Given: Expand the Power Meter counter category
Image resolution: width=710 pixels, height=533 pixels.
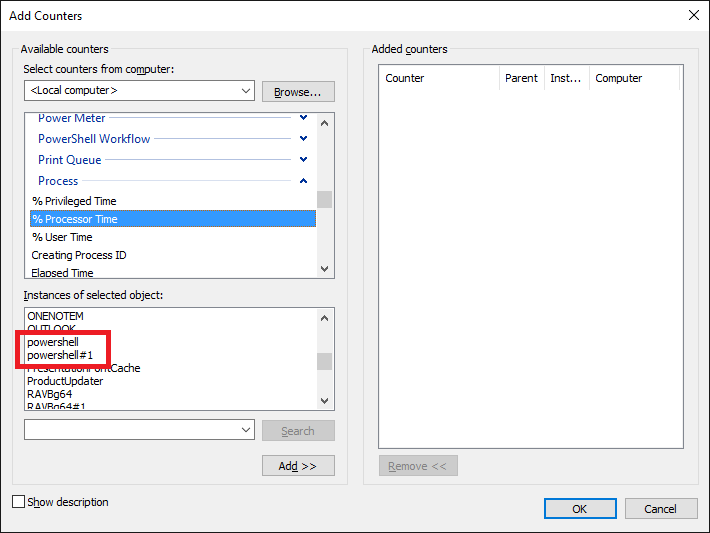Looking at the screenshot, I should point(304,118).
